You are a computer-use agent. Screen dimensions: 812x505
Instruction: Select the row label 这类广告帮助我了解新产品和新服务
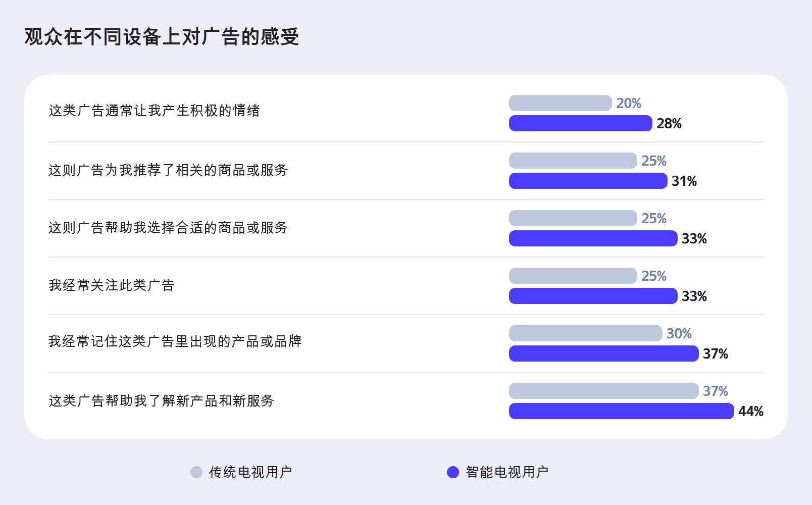[x=161, y=401]
